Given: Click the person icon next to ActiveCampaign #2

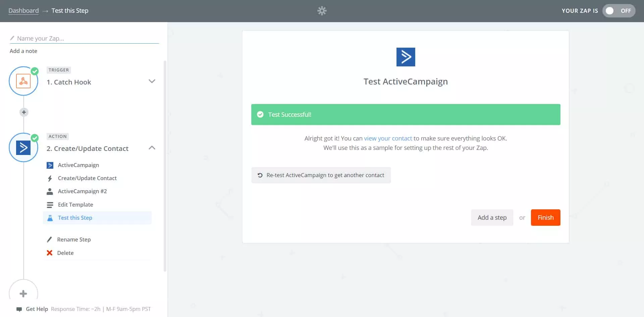Looking at the screenshot, I should 50,191.
